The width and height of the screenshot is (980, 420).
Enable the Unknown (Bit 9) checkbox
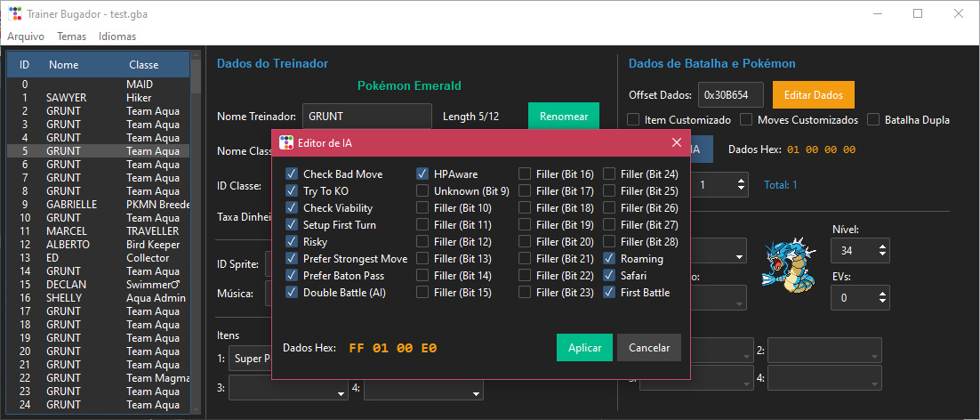click(422, 190)
